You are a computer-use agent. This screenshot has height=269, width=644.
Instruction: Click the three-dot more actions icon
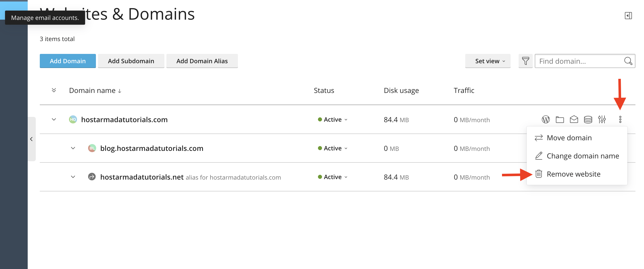[620, 119]
